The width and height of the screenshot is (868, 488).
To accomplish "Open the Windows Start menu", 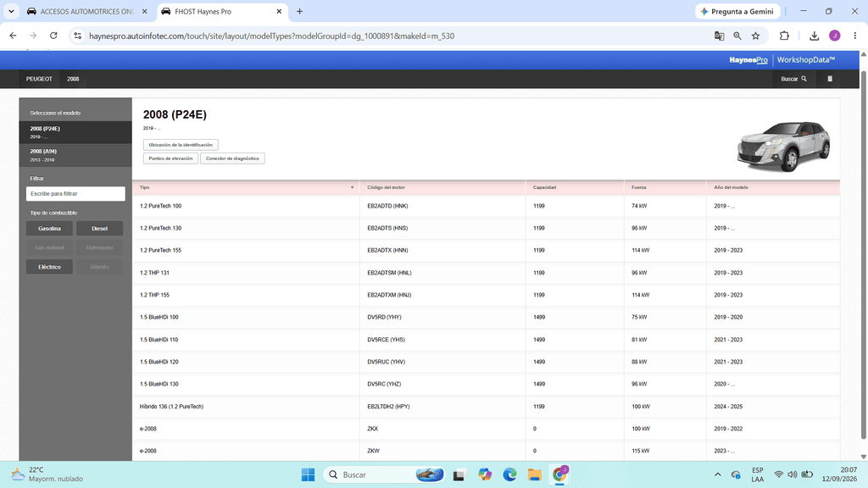I will (x=308, y=474).
